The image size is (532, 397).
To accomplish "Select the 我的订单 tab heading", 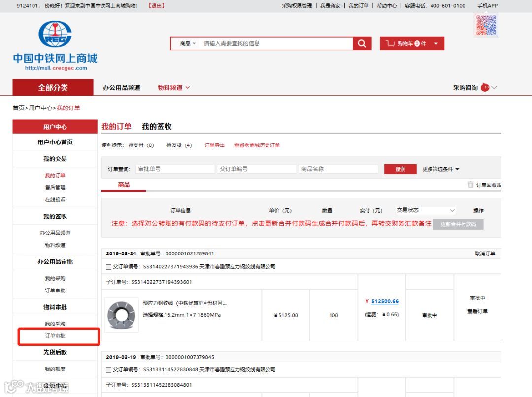I will point(116,126).
